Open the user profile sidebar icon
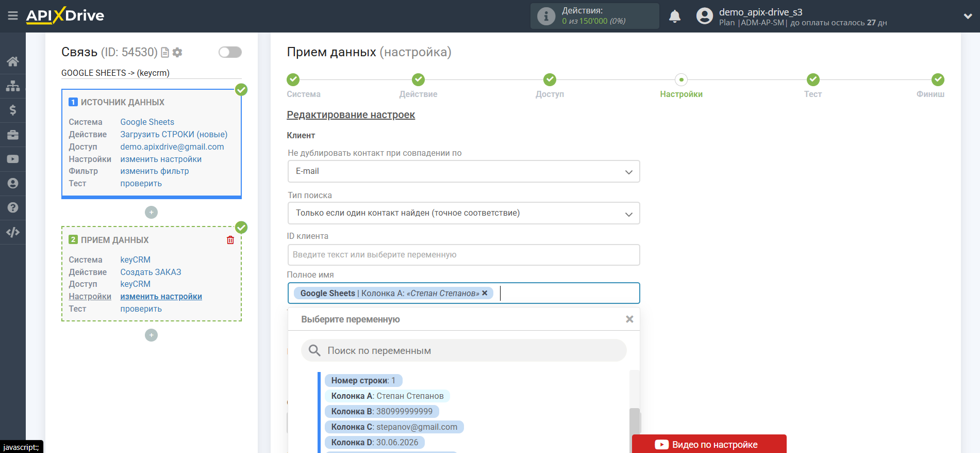Viewport: 980px width, 453px height. (13, 183)
